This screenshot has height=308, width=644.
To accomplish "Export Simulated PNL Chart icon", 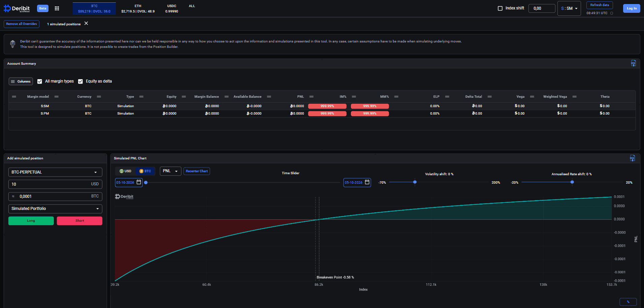I will (632, 158).
